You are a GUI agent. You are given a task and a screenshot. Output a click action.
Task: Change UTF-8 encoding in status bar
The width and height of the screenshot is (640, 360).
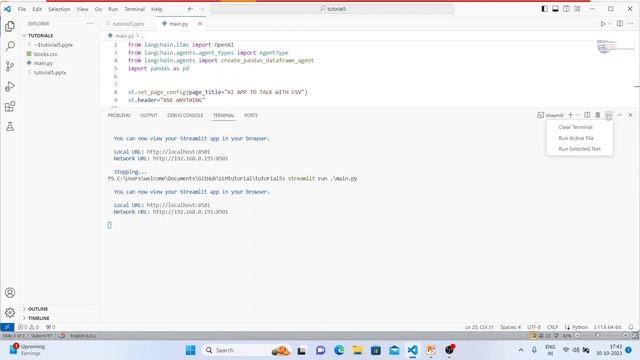pos(534,327)
